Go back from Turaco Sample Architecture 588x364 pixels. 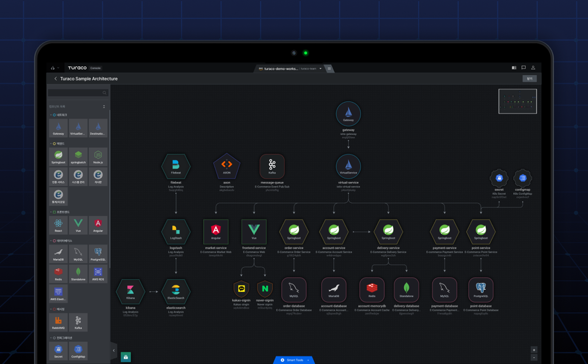click(56, 79)
